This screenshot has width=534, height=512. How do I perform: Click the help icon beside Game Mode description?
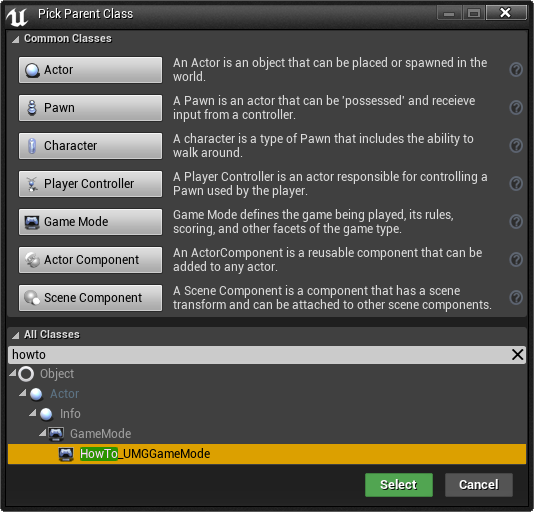516,222
